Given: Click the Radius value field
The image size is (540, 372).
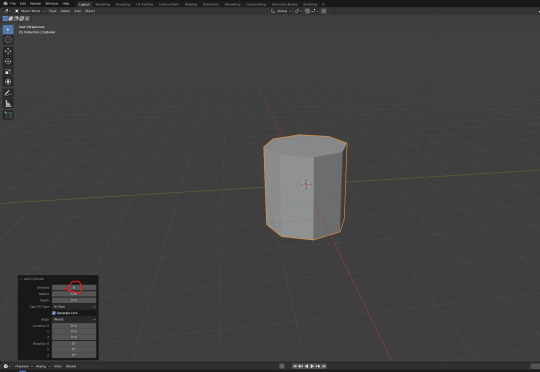Looking at the screenshot, I should (x=74, y=294).
